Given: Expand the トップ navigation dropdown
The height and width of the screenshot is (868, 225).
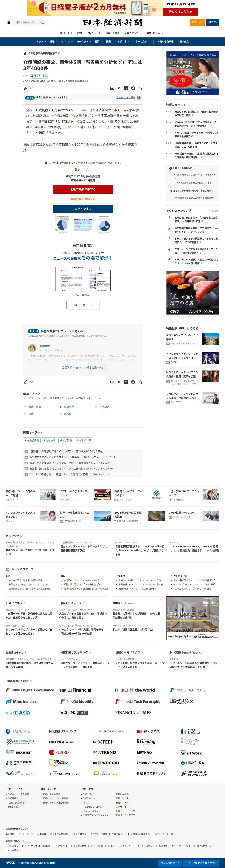Looking at the screenshot, I should tap(41, 42).
